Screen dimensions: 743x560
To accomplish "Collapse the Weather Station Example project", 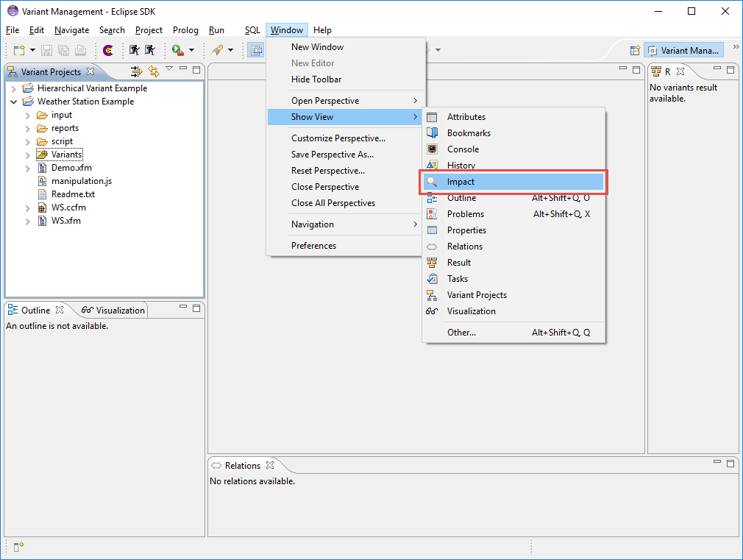I will point(14,102).
